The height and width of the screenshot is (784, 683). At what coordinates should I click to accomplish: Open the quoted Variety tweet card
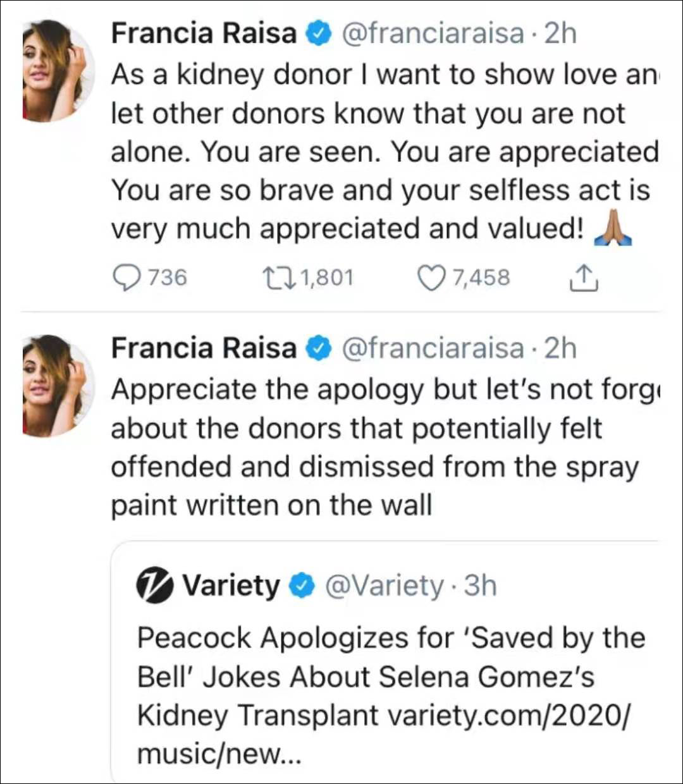point(386,677)
